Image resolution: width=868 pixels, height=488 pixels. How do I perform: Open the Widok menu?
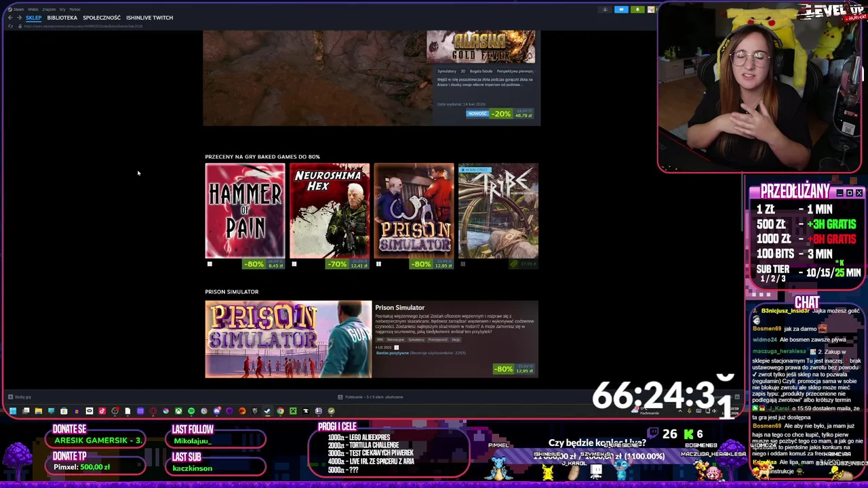coord(33,9)
